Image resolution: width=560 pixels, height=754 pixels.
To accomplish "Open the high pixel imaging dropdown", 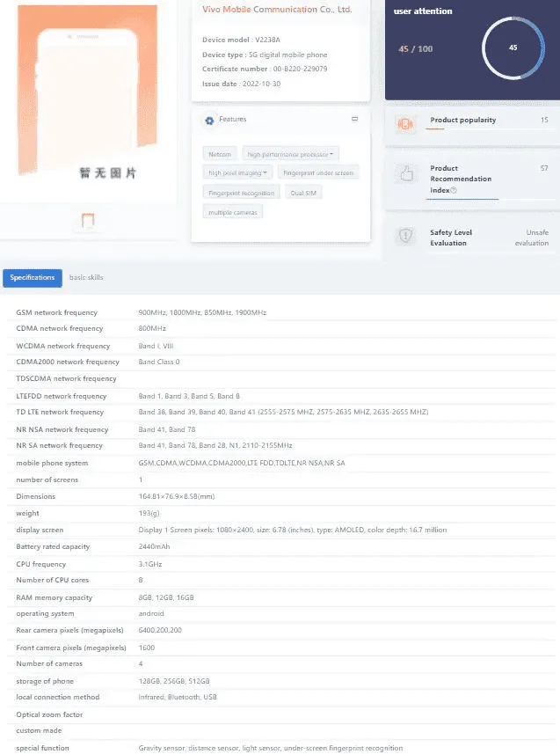I will click(237, 173).
